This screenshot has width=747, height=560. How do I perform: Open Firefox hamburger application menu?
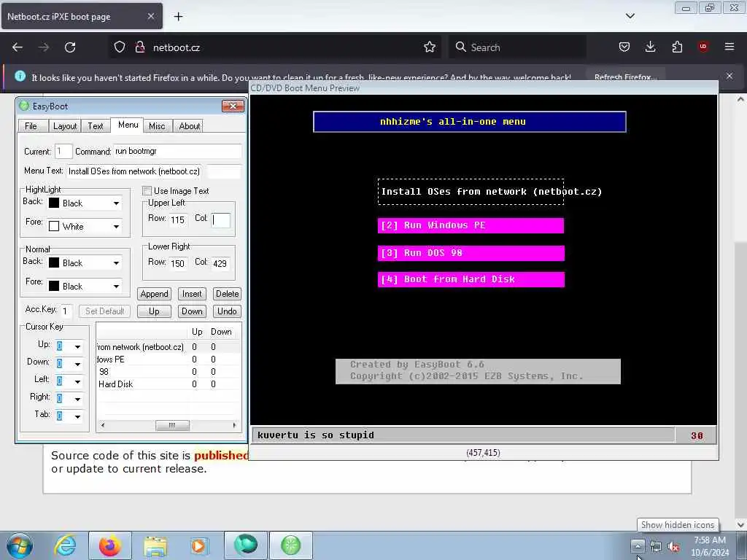coord(729,47)
